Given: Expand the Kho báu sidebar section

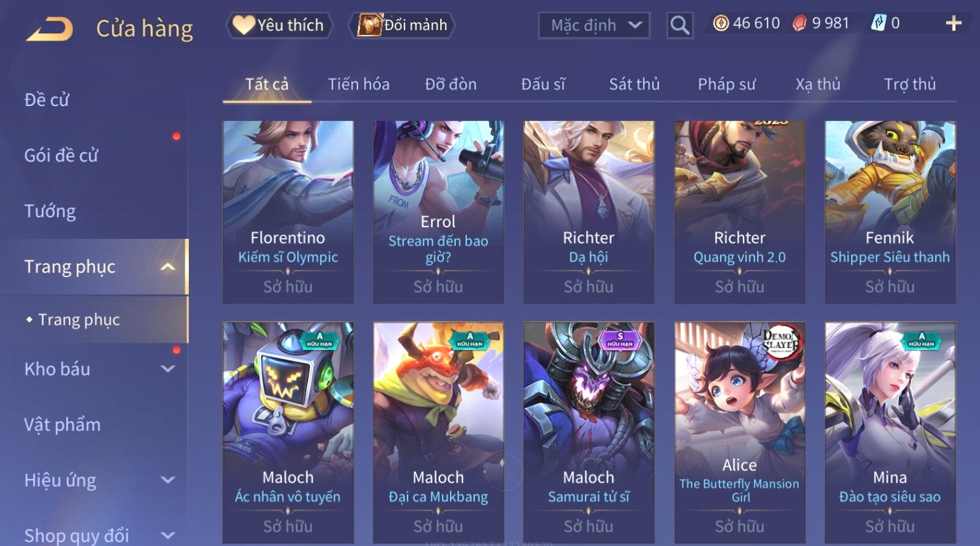Looking at the screenshot, I should tap(167, 369).
